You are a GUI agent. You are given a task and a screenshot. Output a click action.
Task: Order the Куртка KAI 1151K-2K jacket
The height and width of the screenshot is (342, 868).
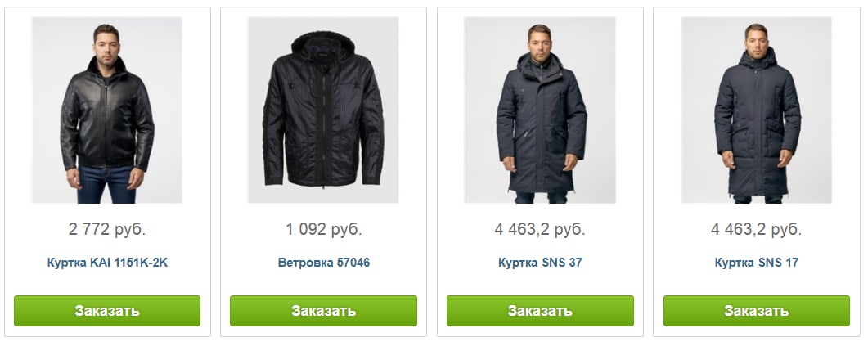(107, 310)
